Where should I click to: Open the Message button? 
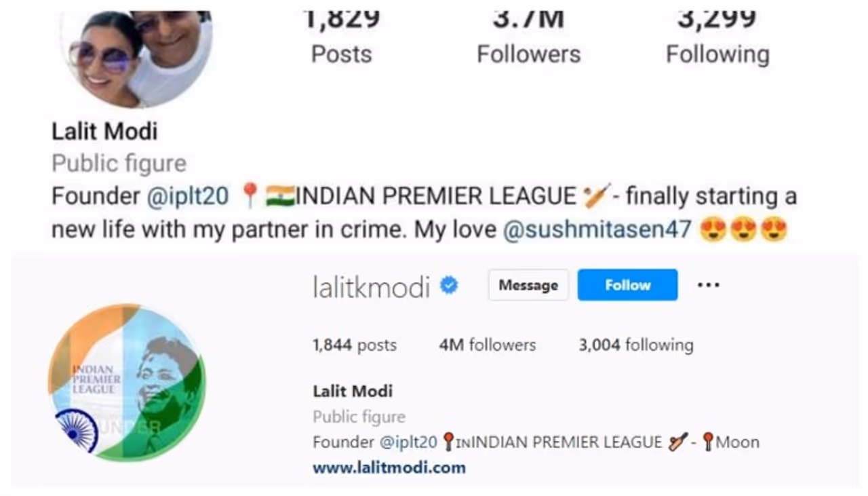[x=528, y=285]
